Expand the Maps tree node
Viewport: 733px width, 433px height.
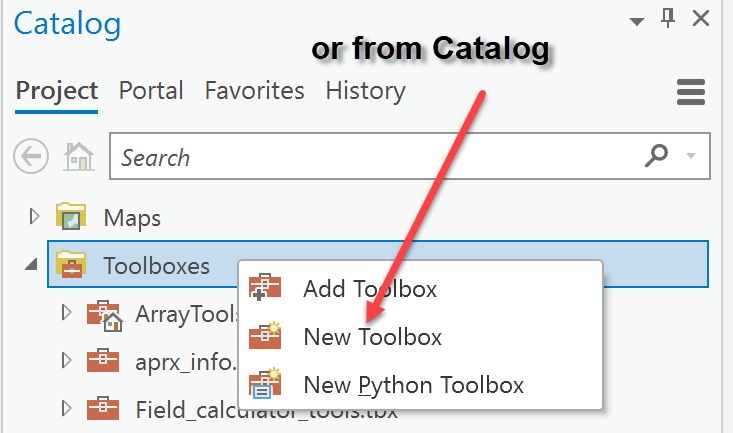pyautogui.click(x=34, y=216)
